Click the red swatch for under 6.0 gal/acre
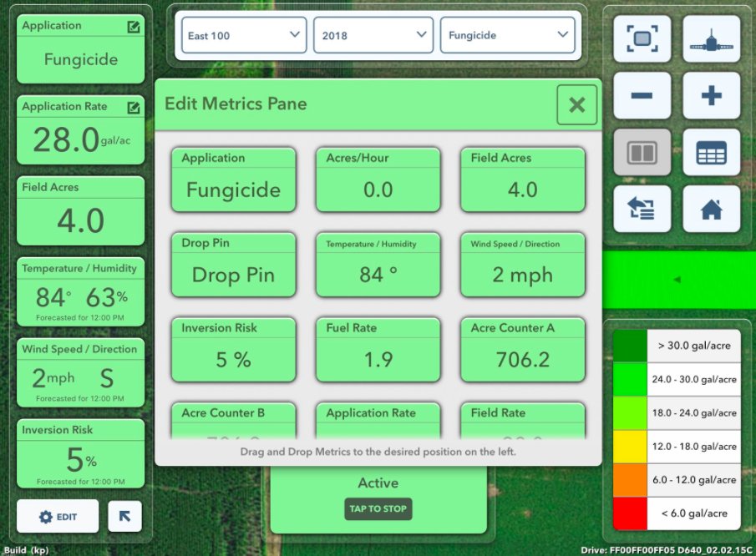This screenshot has width=756, height=556. [628, 513]
